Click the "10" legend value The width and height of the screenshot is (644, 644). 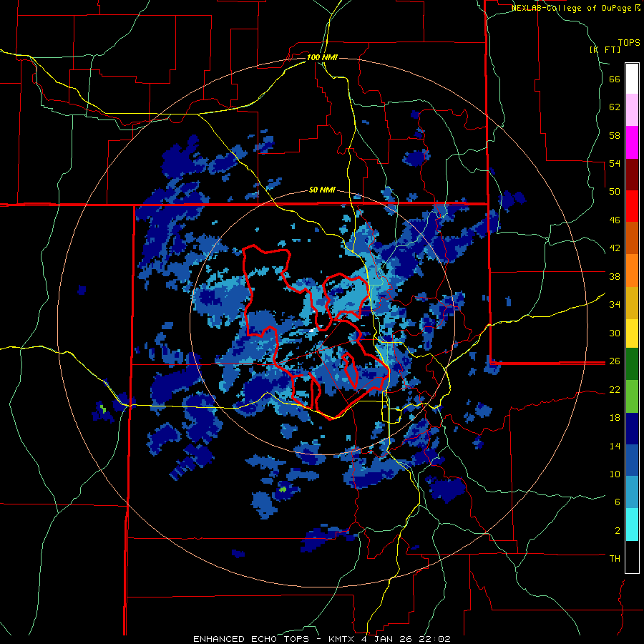click(x=615, y=474)
